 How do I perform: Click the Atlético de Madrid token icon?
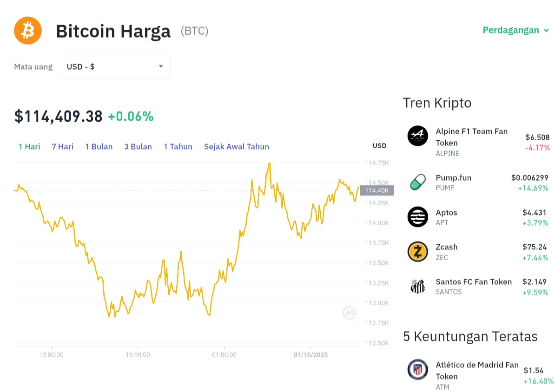(417, 370)
